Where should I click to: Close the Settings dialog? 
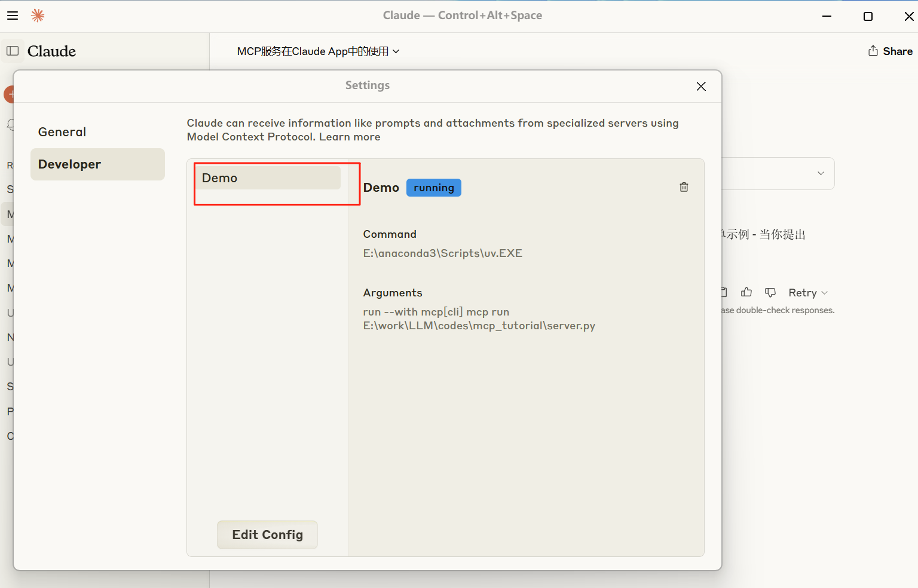[701, 86]
